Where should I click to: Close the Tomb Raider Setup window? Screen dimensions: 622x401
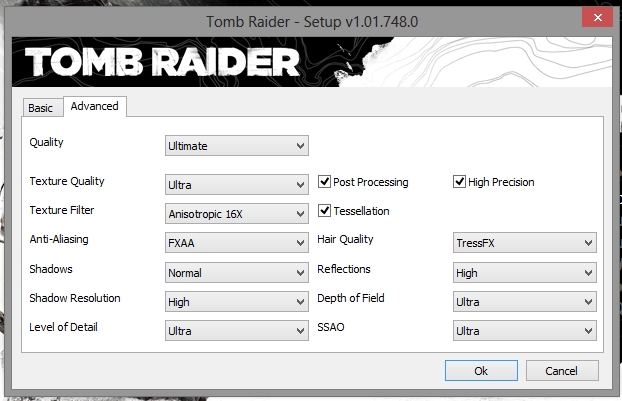(598, 17)
